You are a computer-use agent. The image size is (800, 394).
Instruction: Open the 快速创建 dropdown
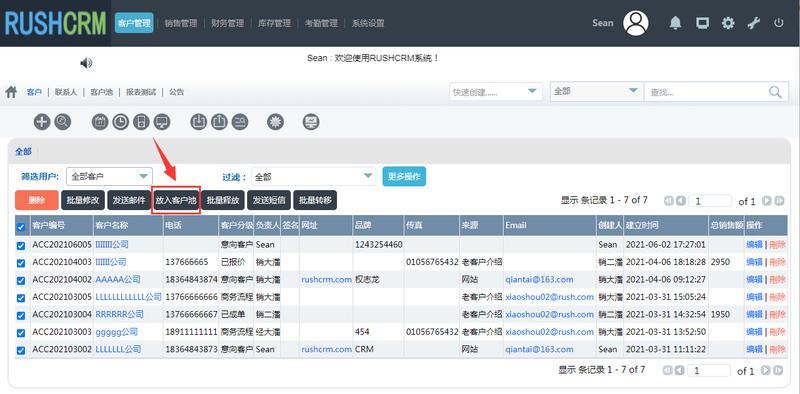coord(495,92)
